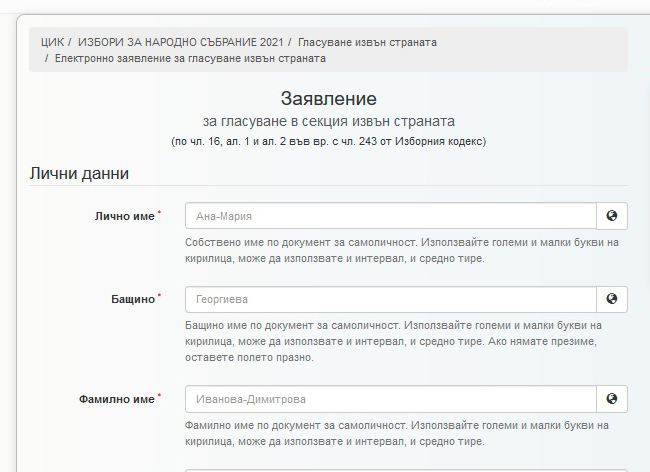Click the Заявление page heading

[x=328, y=98]
